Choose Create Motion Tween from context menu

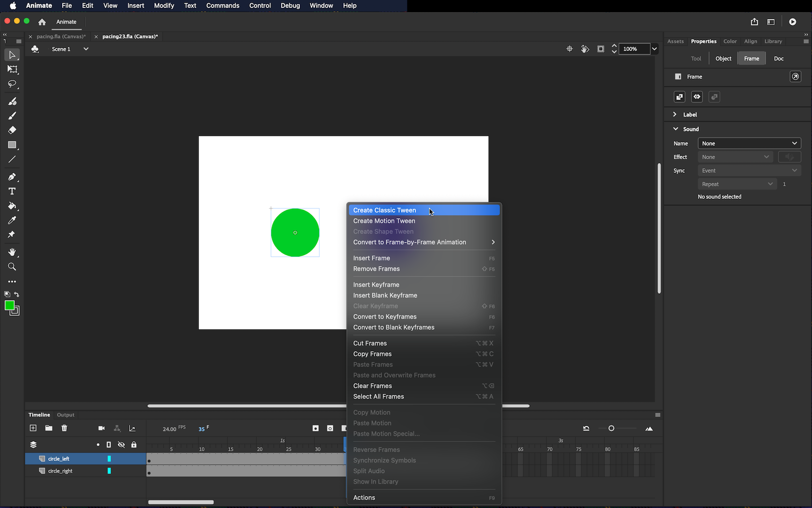[x=384, y=221]
